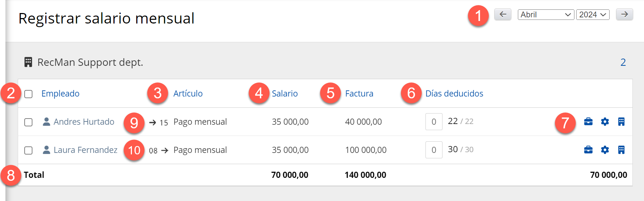Image resolution: width=644 pixels, height=201 pixels.
Task: Sort by Días deducidos column header
Action: click(454, 94)
